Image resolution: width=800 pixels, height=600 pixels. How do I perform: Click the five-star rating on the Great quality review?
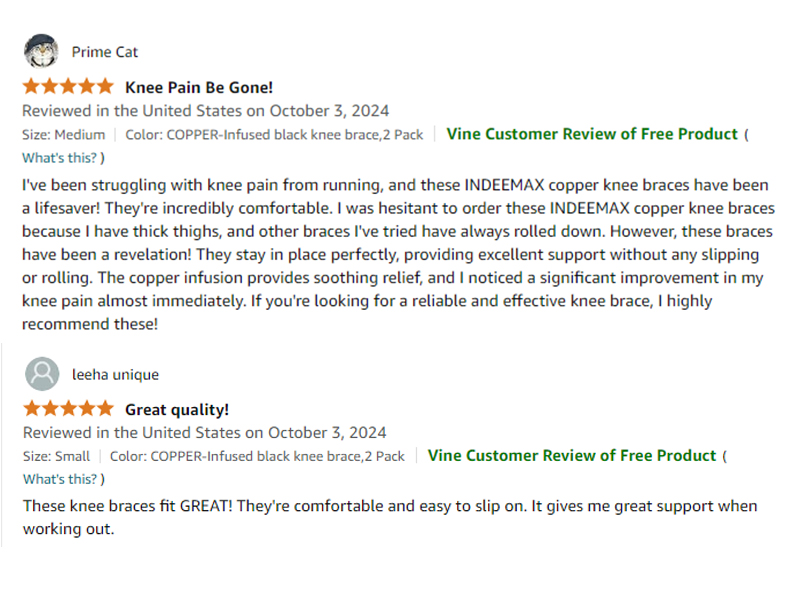(x=68, y=409)
